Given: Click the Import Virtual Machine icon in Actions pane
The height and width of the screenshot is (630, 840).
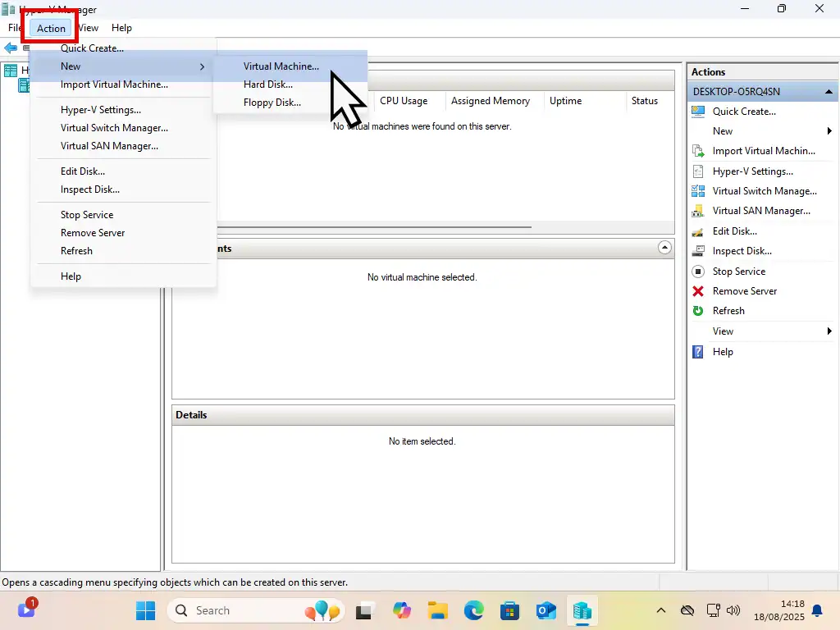Looking at the screenshot, I should (x=698, y=151).
